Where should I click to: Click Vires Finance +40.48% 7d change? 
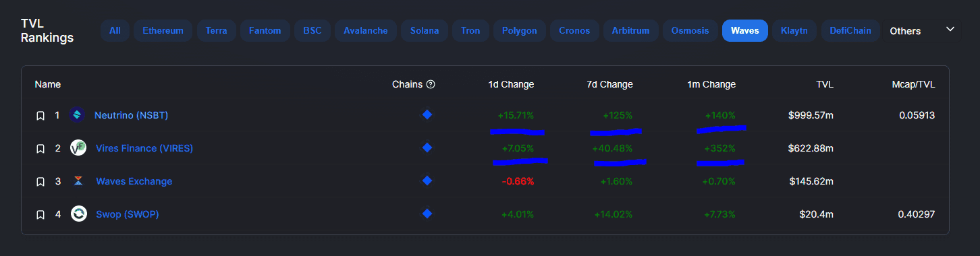point(612,148)
